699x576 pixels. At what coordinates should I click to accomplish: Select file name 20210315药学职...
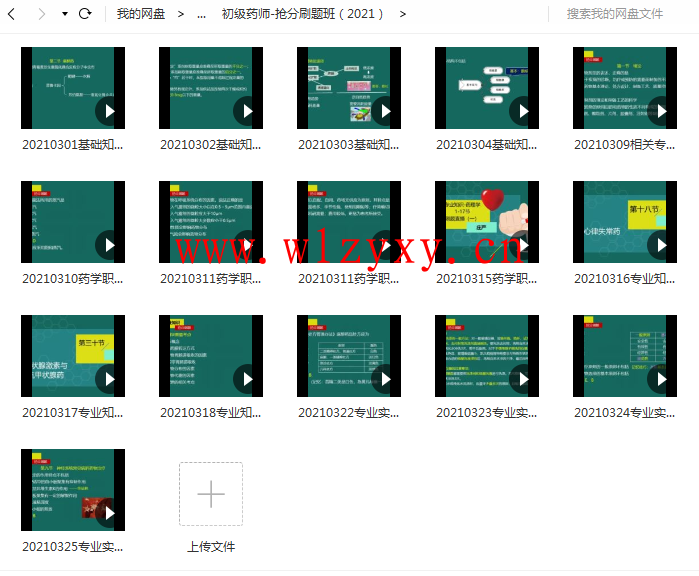pyautogui.click(x=487, y=279)
